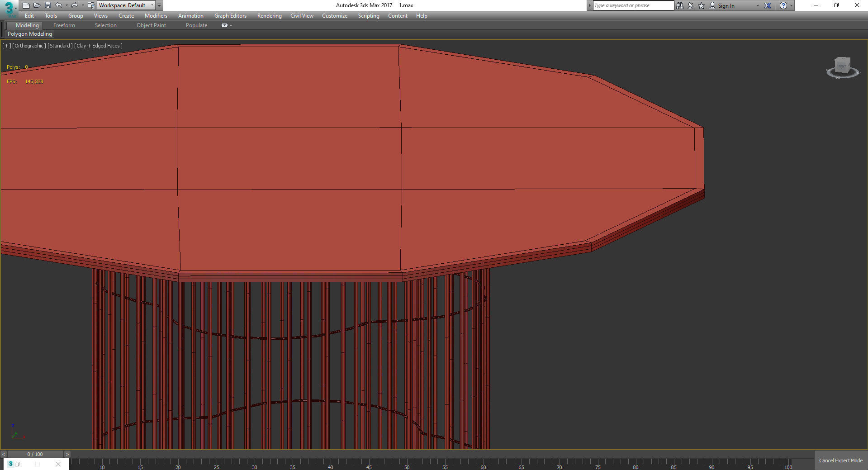
Task: Click in the keyword search field
Action: pos(633,5)
